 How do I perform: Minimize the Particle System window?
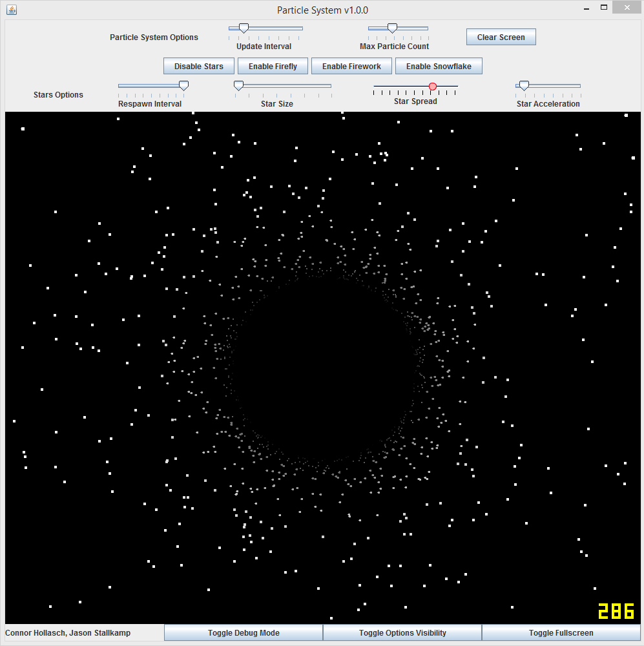587,8
